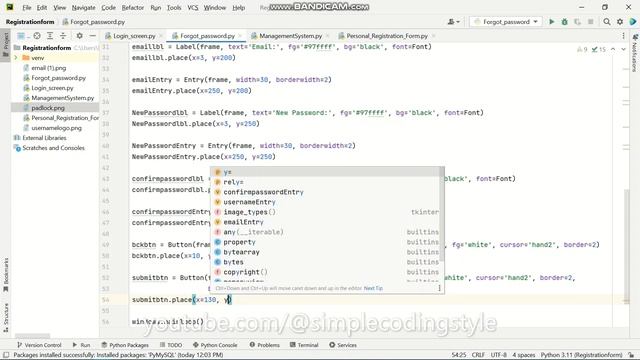Click Python 3.11 interpreter in status bar
Viewport: 640px width, 360px height.
tap(582, 355)
